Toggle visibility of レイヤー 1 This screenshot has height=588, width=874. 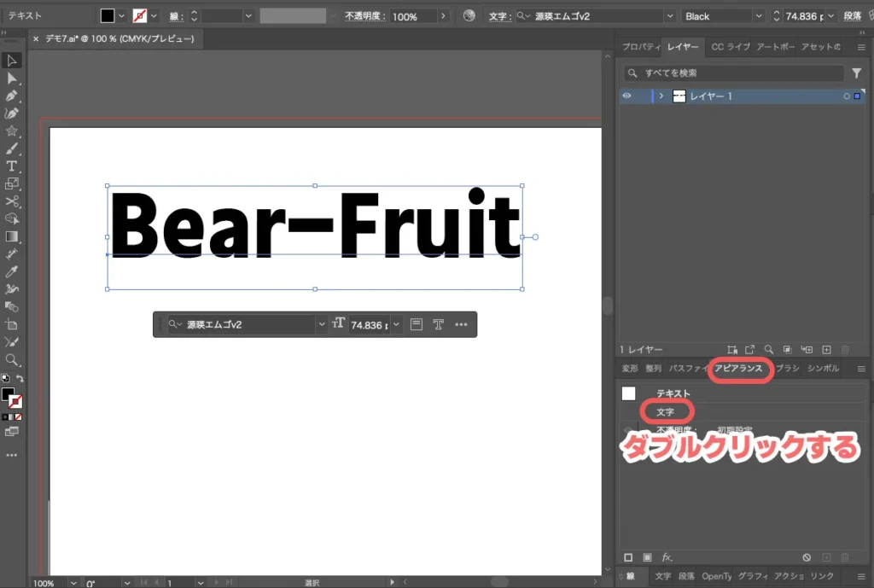(627, 96)
